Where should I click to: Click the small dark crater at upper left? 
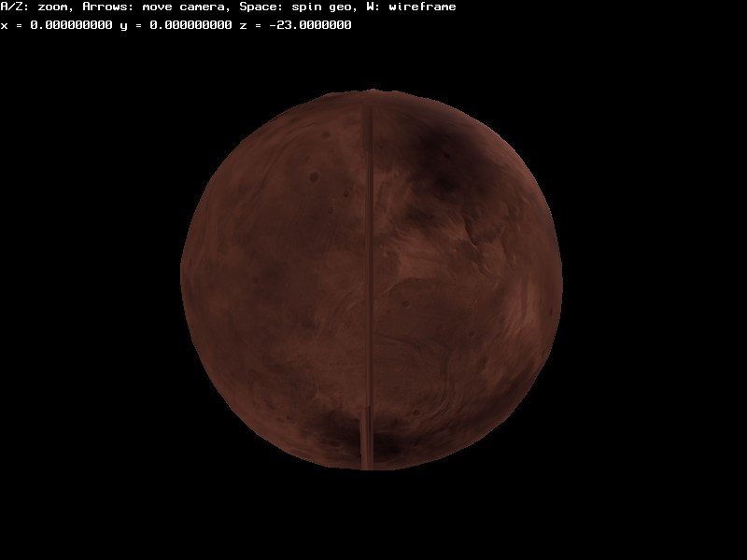315,176
